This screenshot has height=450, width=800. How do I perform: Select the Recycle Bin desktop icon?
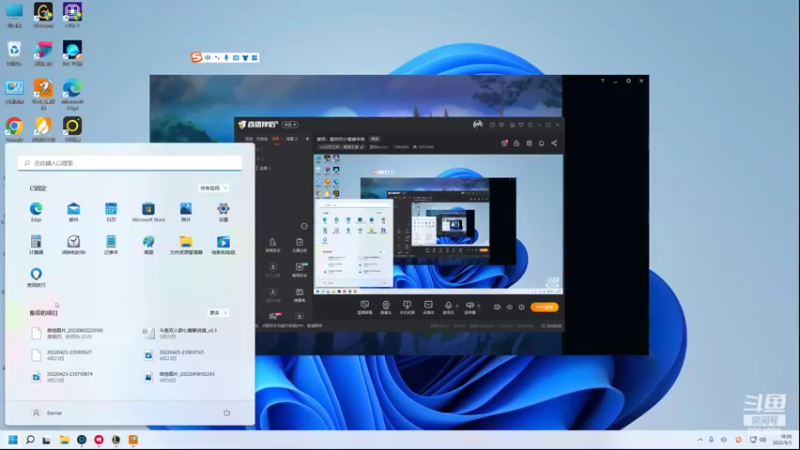pyautogui.click(x=14, y=54)
